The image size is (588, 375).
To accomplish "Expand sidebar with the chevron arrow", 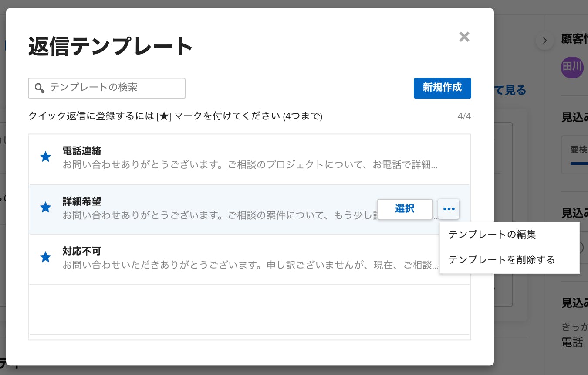I will coord(544,41).
